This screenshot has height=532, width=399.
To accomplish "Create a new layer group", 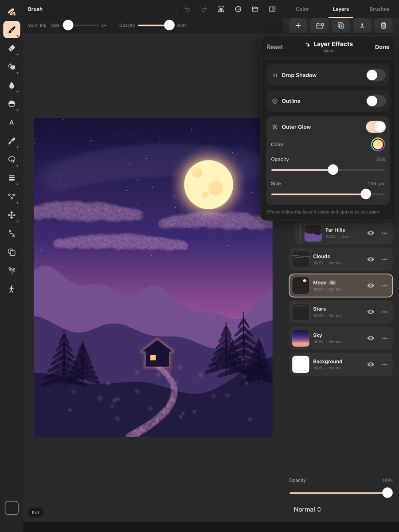I will pyautogui.click(x=320, y=26).
